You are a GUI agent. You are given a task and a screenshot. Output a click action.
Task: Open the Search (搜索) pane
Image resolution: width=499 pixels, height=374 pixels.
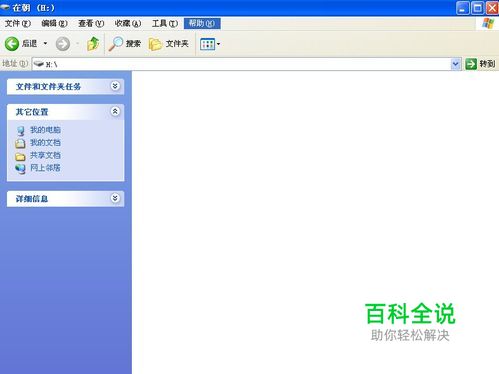[125, 44]
